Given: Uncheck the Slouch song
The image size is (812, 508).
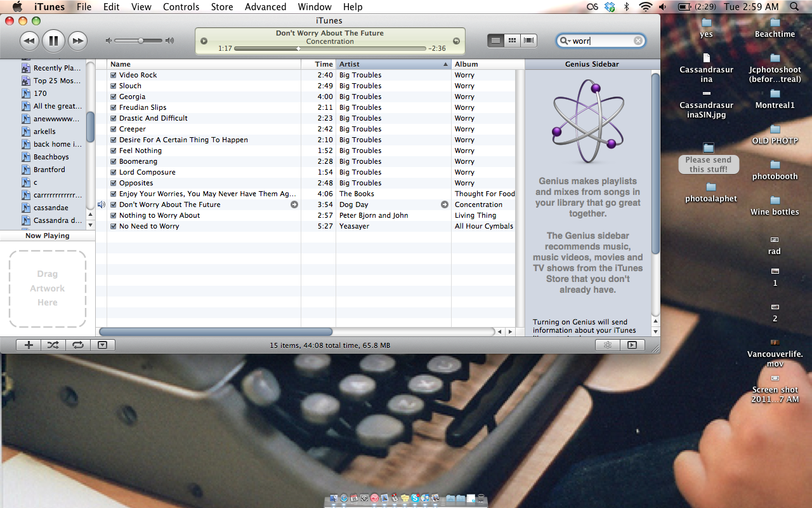Looking at the screenshot, I should click(x=114, y=86).
